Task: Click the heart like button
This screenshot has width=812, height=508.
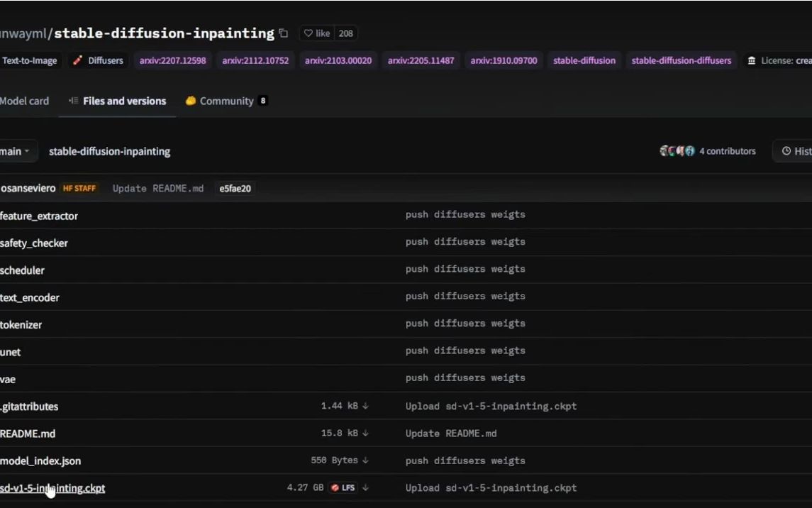Action: tap(318, 33)
